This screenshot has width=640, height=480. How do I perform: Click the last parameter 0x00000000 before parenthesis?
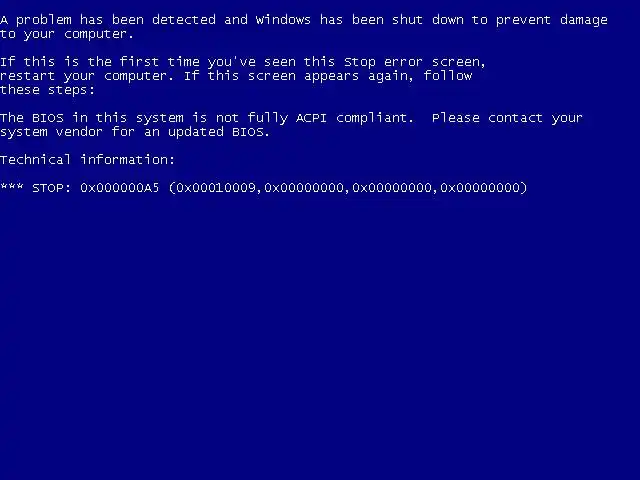(480, 188)
